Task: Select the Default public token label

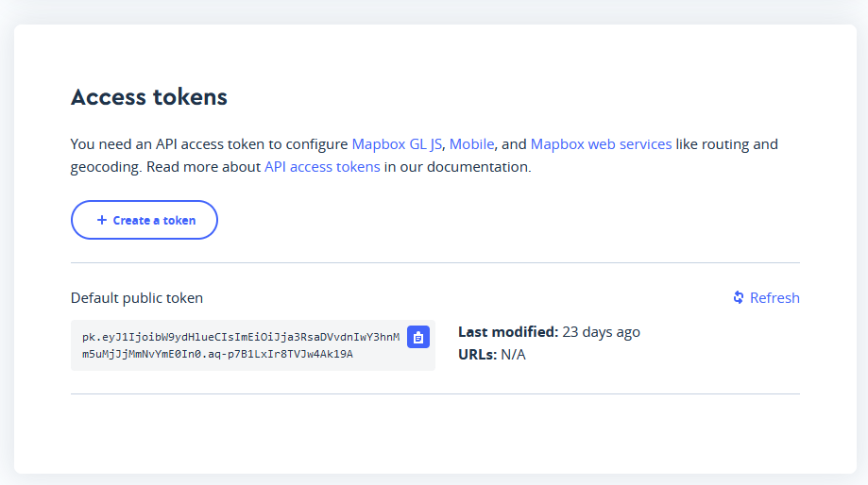Action: 137,298
